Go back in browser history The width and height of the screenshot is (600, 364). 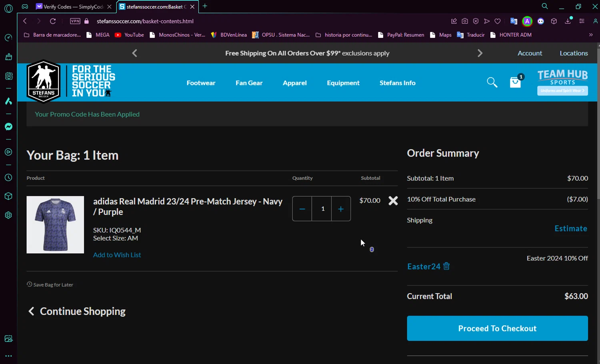[x=25, y=21]
